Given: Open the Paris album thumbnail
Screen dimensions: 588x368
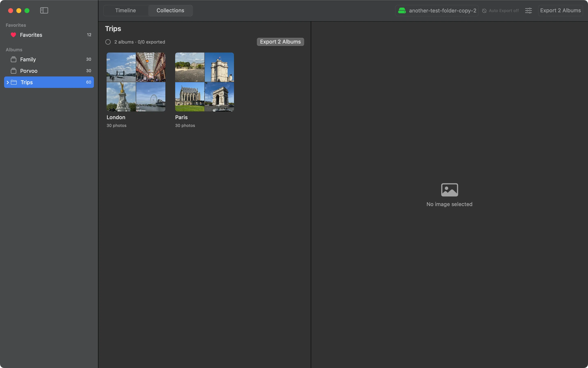Looking at the screenshot, I should [x=205, y=82].
